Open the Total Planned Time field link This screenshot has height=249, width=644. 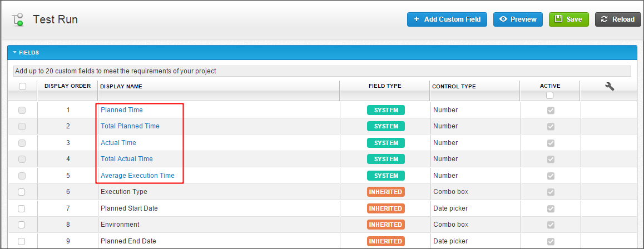(130, 126)
